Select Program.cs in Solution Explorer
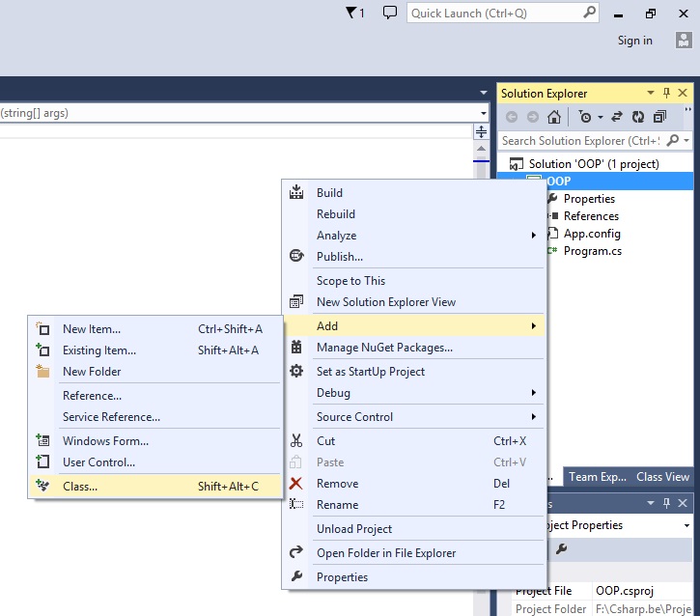Viewport: 700px width, 616px height. coord(593,251)
